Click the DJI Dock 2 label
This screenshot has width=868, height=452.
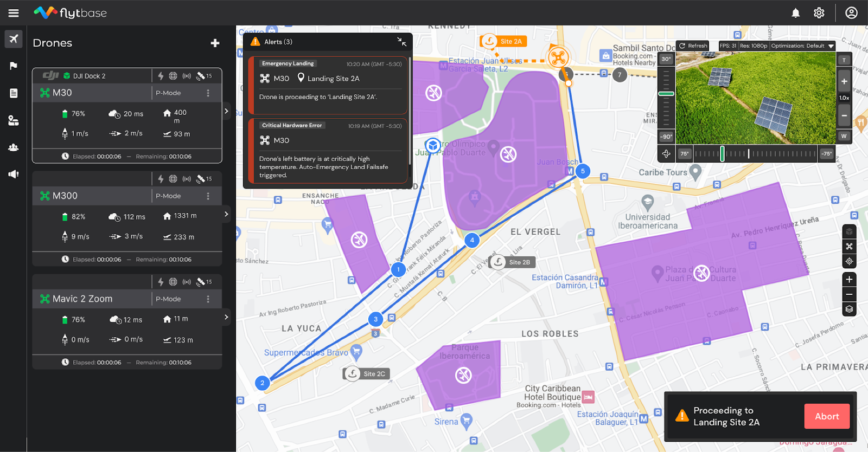tap(90, 76)
